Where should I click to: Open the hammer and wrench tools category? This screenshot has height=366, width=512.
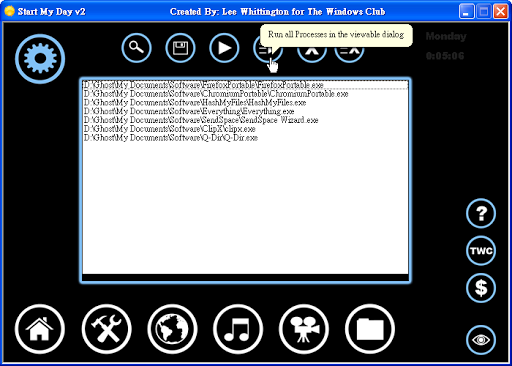(x=107, y=329)
